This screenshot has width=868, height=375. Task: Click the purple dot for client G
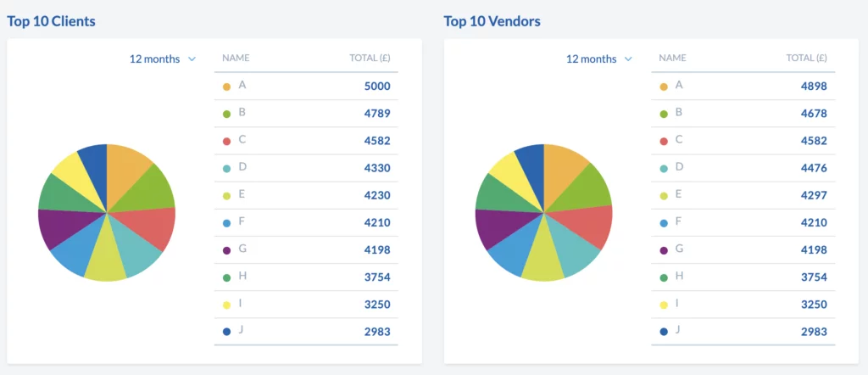[x=226, y=250]
